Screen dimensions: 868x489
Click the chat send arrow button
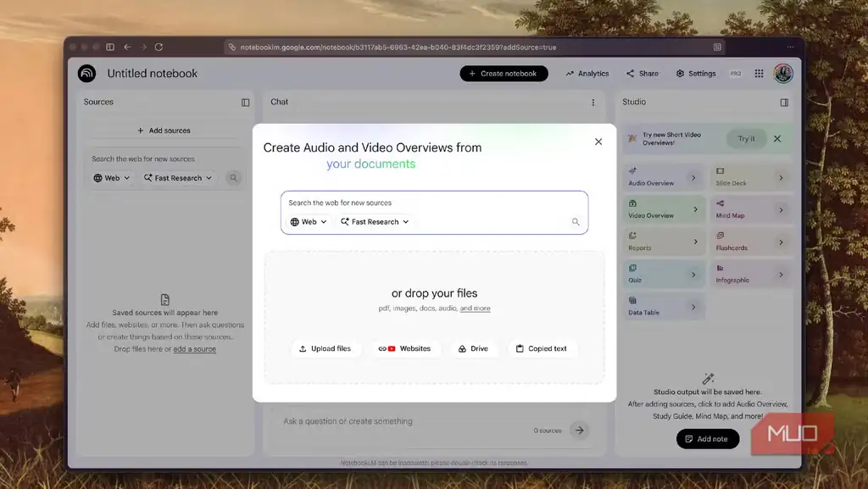(x=579, y=431)
